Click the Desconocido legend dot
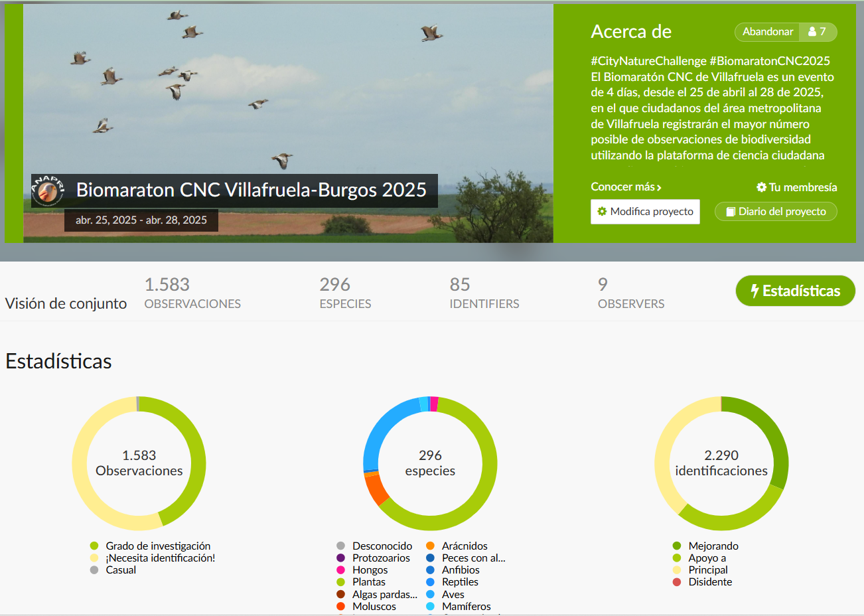 [x=340, y=546]
